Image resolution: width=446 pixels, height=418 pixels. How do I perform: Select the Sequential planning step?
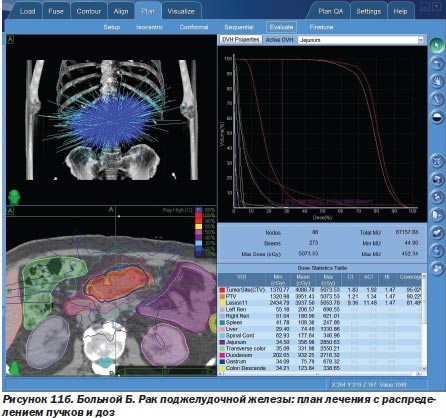[239, 27]
